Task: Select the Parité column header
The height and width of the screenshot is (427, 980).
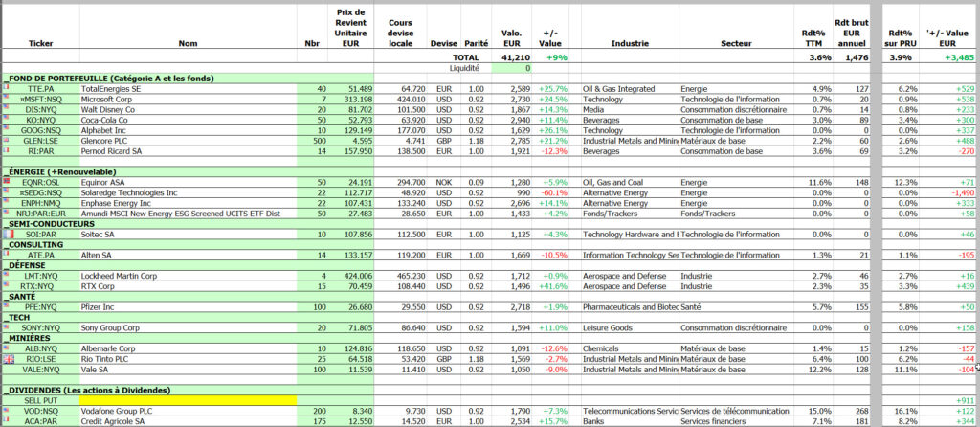Action: pyautogui.click(x=477, y=44)
